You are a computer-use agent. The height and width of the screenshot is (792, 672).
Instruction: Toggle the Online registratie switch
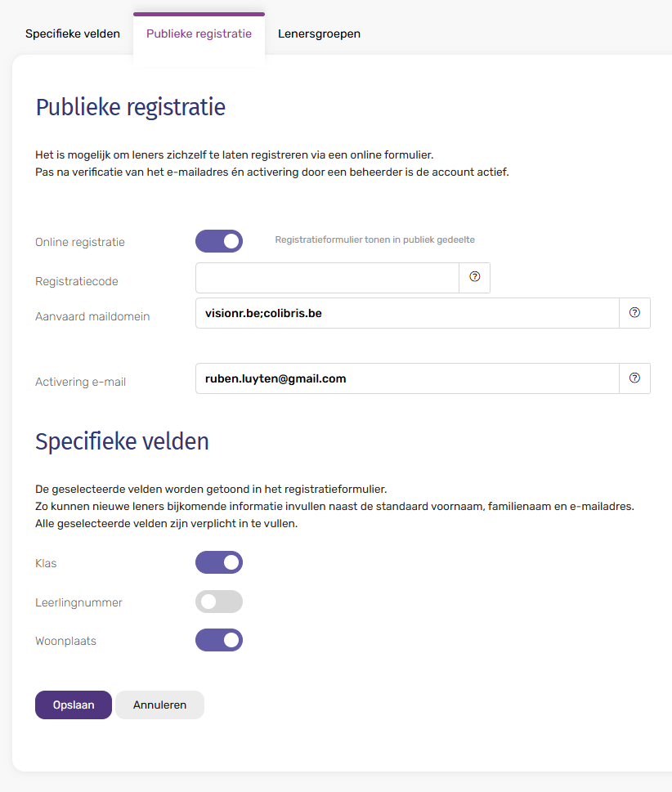click(x=219, y=241)
